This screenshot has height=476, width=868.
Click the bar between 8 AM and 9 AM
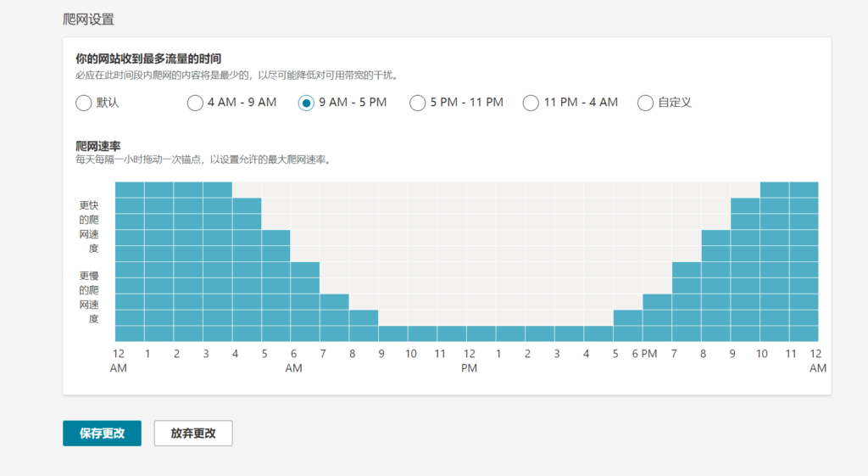tap(364, 326)
